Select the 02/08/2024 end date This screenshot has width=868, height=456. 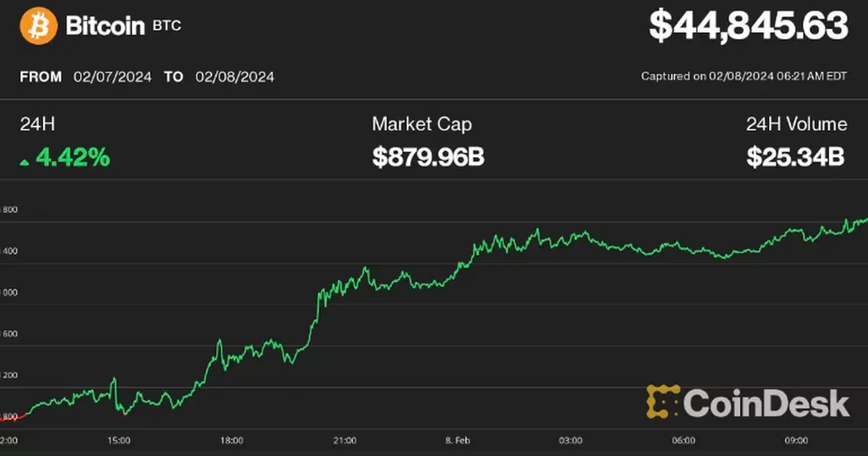click(x=235, y=76)
